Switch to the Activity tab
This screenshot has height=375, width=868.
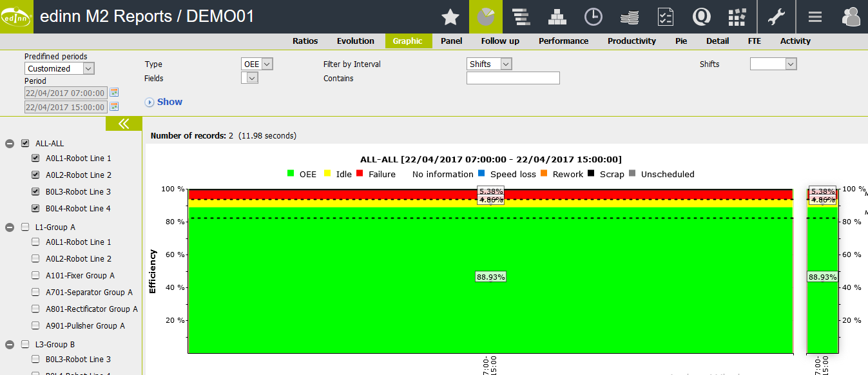(795, 41)
